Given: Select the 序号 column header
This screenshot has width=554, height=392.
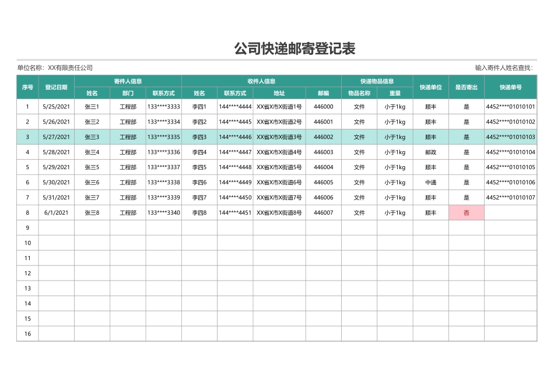Looking at the screenshot, I should click(27, 87).
